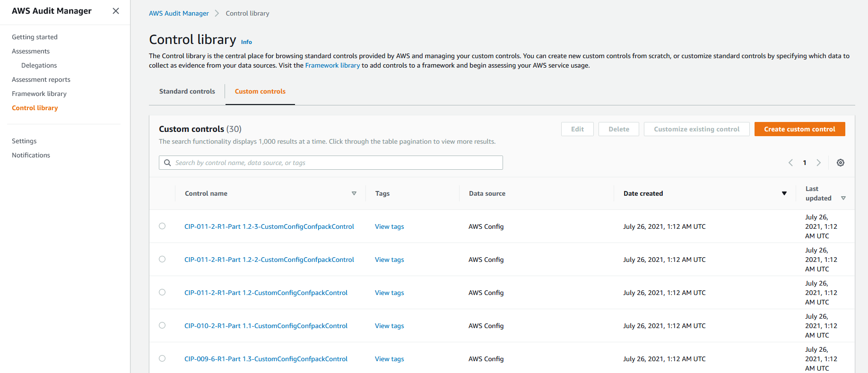Open Assessments in sidebar

[x=31, y=51]
